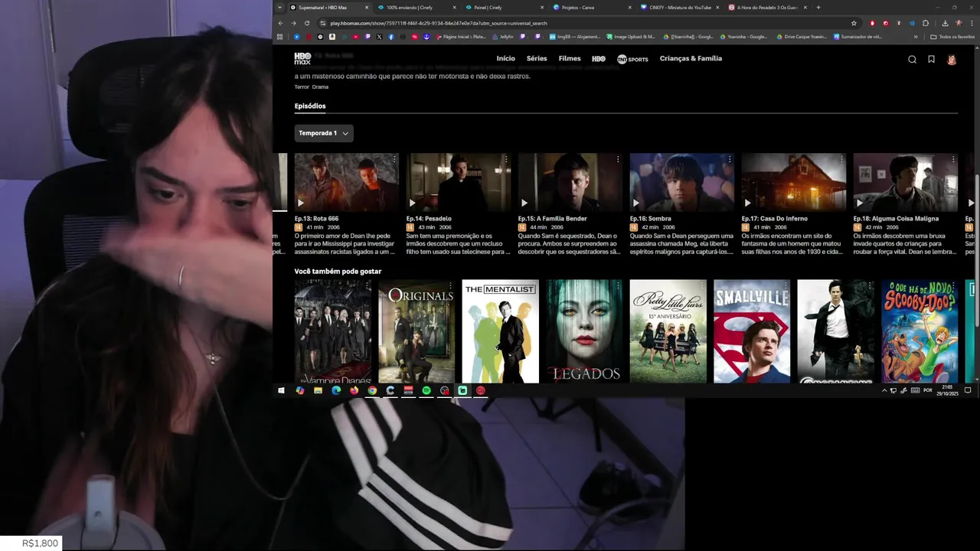Image resolution: width=980 pixels, height=551 pixels.
Task: Open Crianças & Família section
Action: [x=691, y=59]
